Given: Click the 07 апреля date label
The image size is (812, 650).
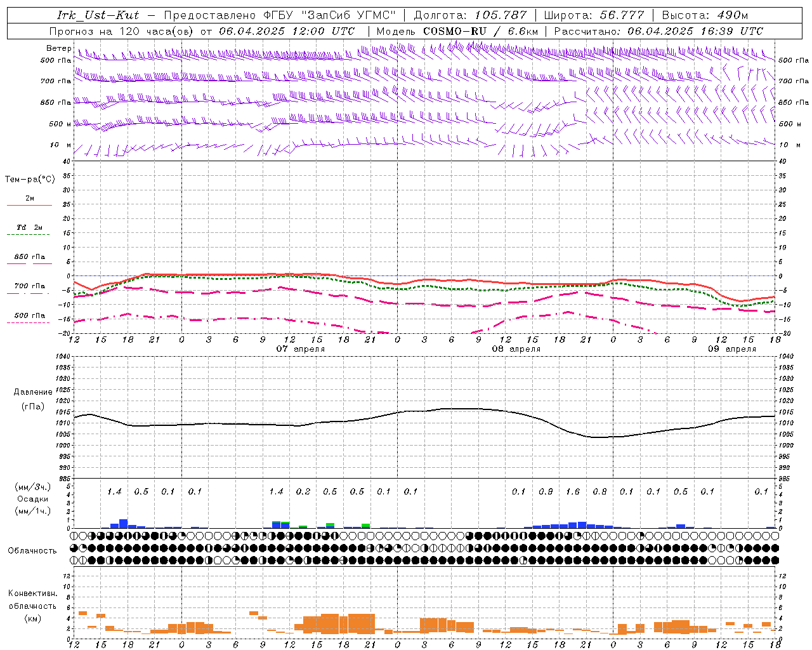Looking at the screenshot, I should coord(301,349).
